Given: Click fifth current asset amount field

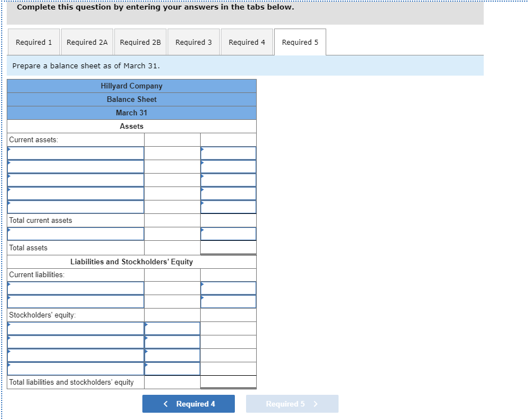Looking at the screenshot, I should coord(228,207).
